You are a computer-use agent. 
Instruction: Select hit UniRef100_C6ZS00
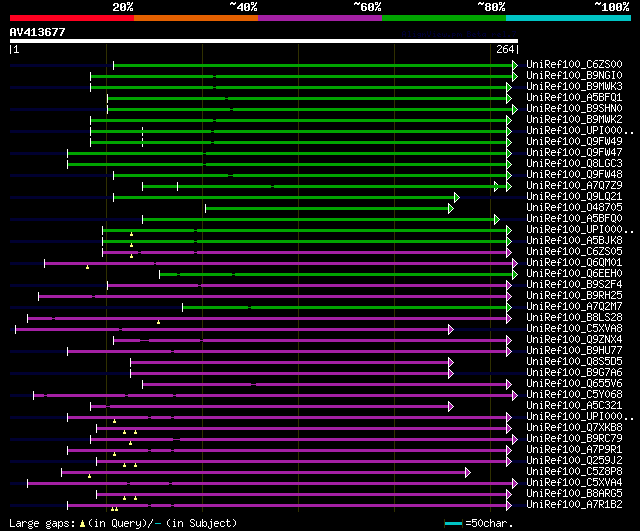pos(574,64)
